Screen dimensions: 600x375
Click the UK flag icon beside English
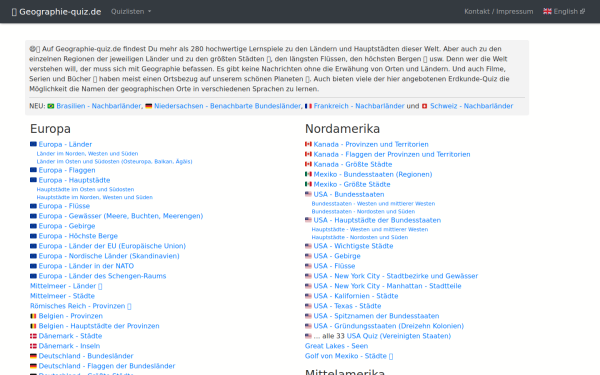pos(547,11)
